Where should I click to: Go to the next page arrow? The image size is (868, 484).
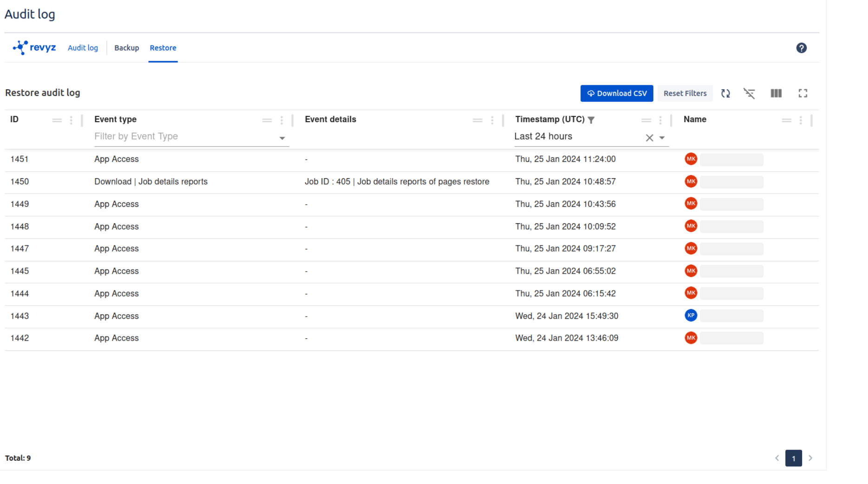click(x=810, y=458)
